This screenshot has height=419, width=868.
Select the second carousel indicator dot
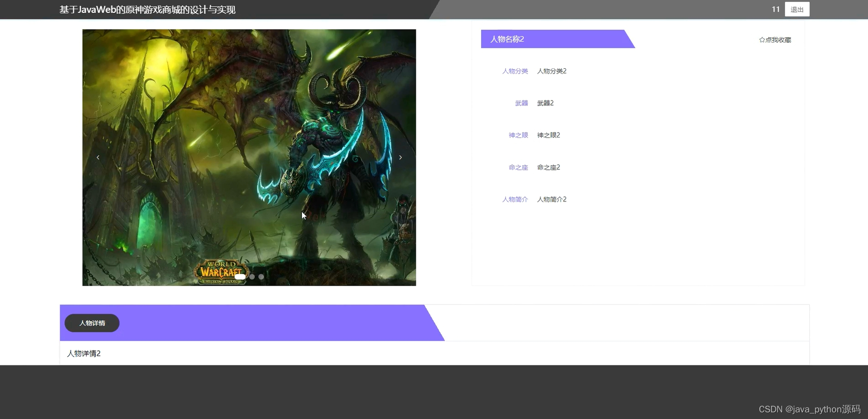pos(252,277)
